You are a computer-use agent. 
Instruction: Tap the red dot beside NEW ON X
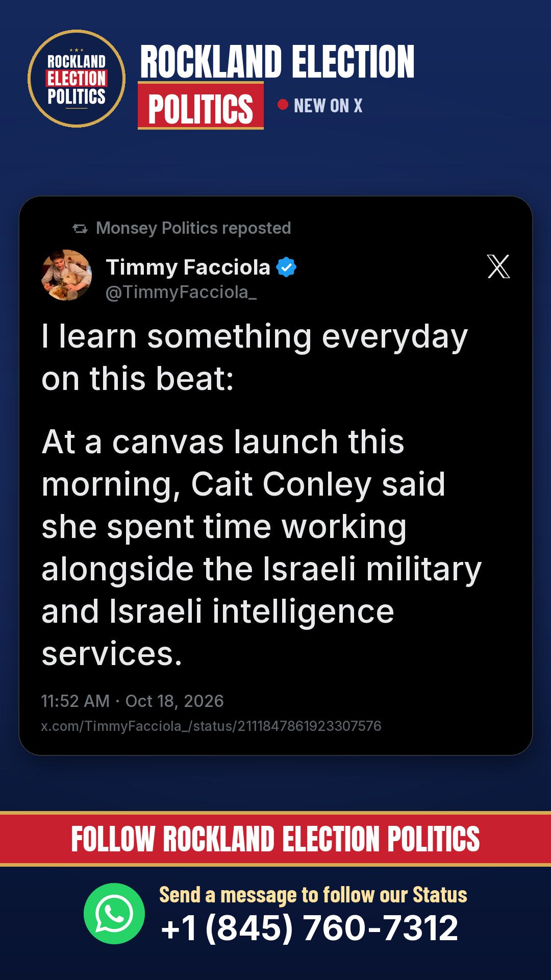283,105
